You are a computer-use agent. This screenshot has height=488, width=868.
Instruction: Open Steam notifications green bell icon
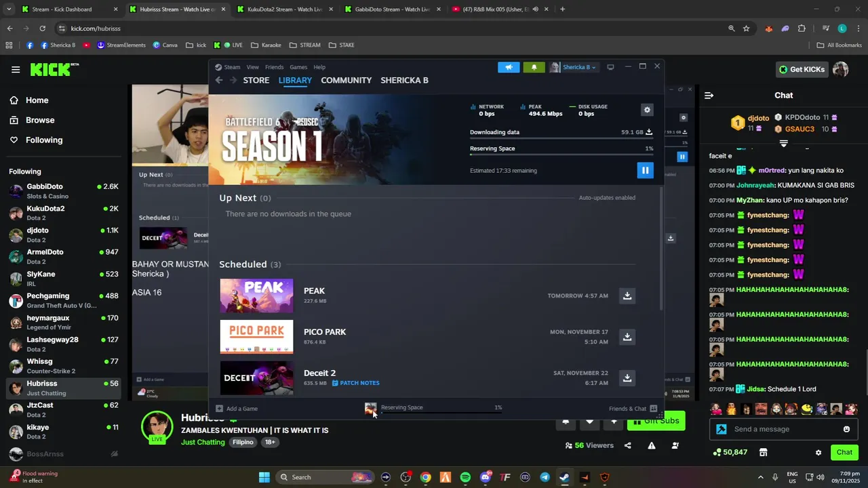pos(534,67)
